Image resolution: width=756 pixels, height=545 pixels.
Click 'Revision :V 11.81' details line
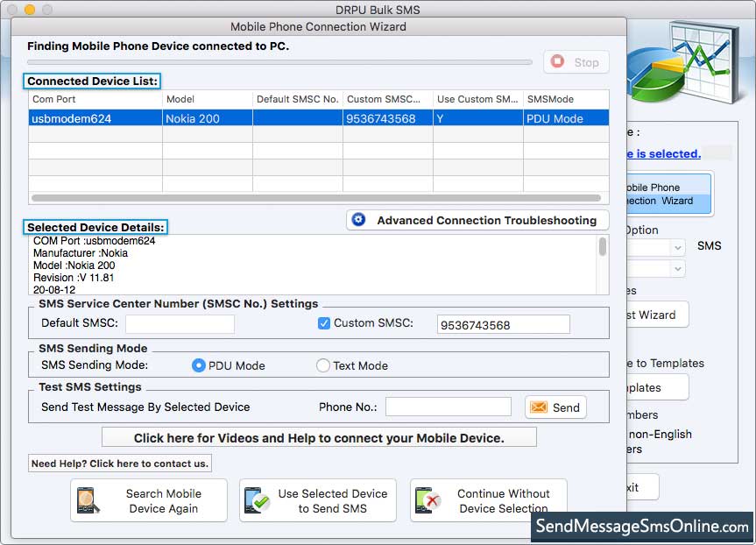(74, 278)
